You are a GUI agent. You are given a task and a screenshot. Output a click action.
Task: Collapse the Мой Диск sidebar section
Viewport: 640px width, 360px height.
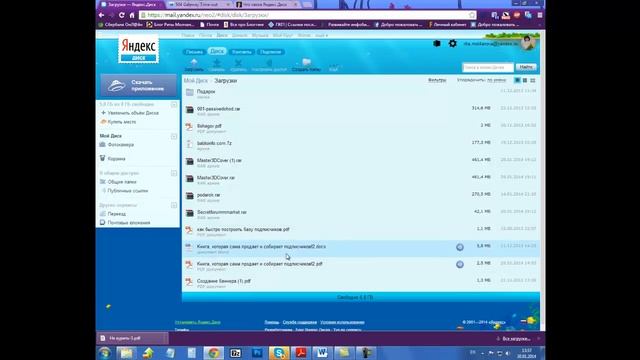(x=174, y=136)
